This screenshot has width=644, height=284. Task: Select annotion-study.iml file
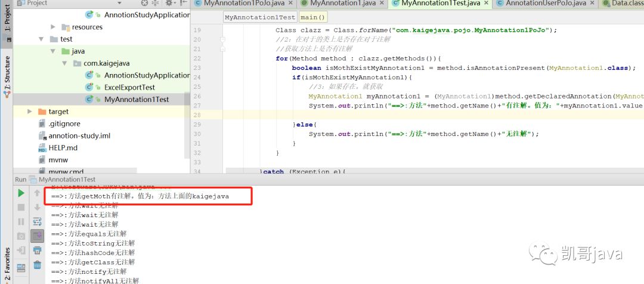(x=79, y=135)
